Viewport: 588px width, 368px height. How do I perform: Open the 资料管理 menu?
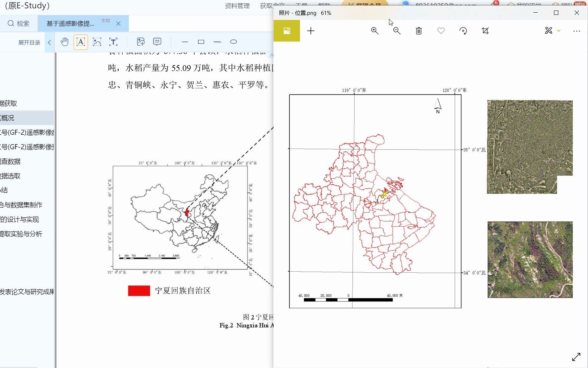click(x=237, y=6)
